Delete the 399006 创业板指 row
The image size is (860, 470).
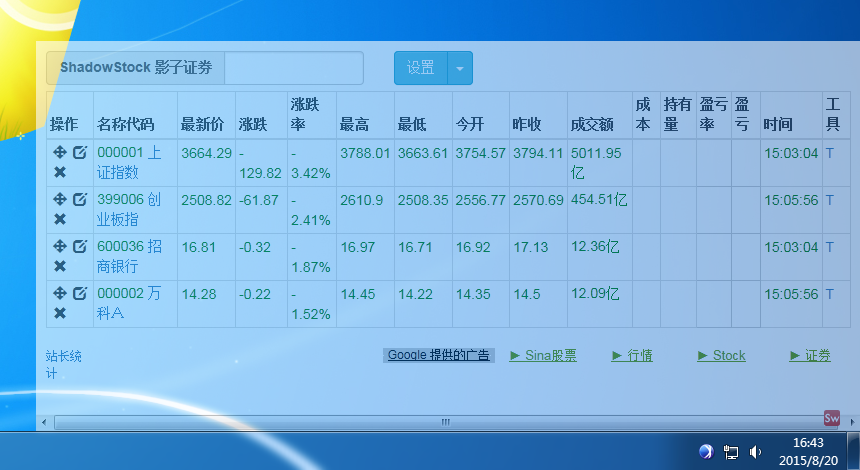coord(60,219)
